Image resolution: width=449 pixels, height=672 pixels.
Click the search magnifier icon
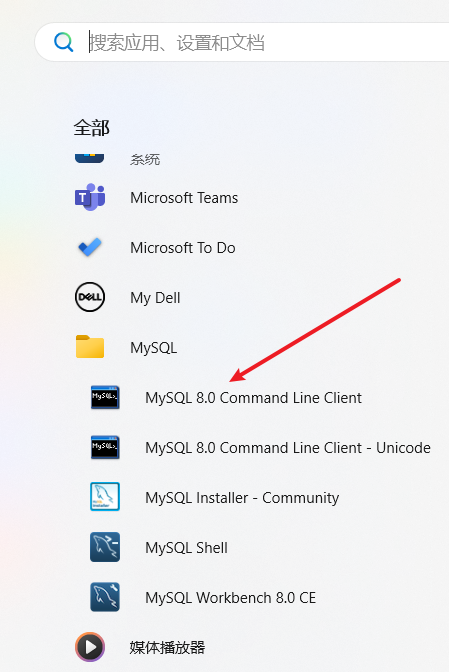(64, 42)
